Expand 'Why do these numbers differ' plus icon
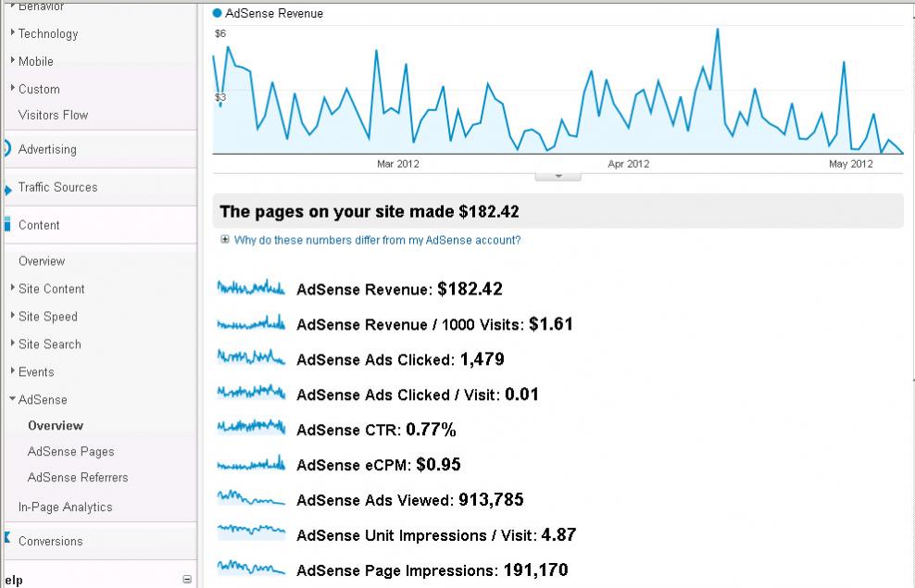 225,239
